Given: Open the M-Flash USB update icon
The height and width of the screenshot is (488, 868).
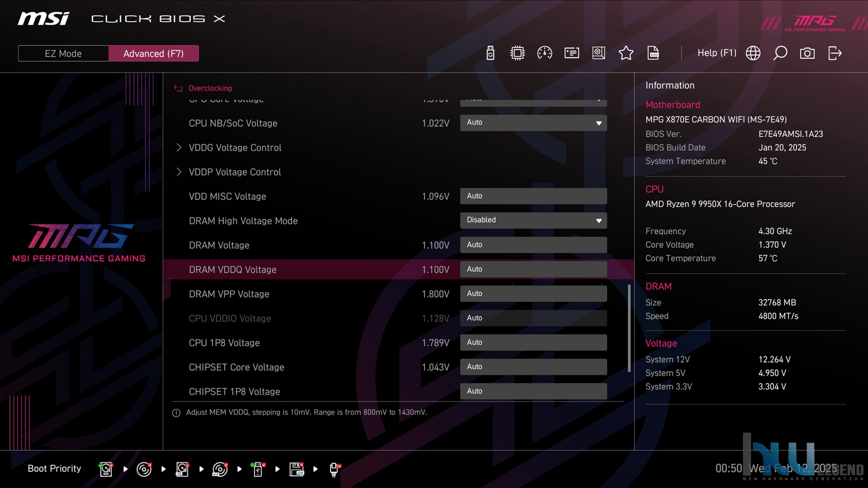Looking at the screenshot, I should [490, 53].
